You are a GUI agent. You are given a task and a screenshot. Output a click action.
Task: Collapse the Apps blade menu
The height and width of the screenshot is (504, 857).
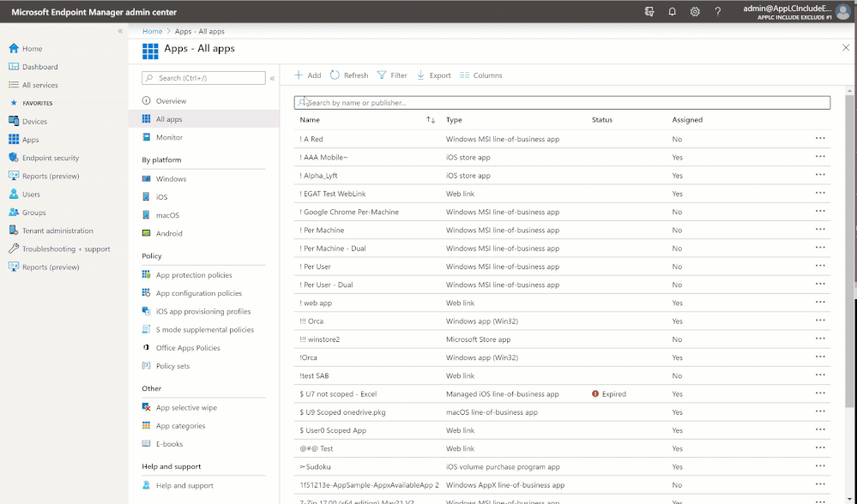coord(272,78)
